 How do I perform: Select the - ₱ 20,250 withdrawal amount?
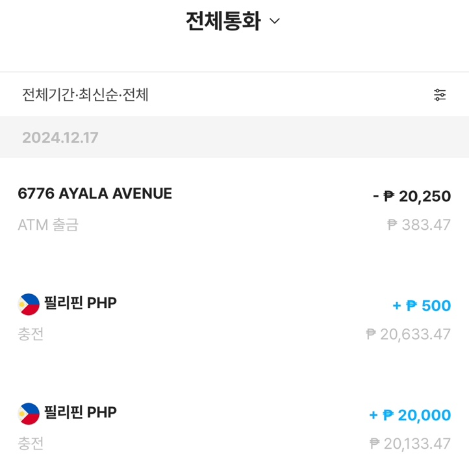coord(411,196)
